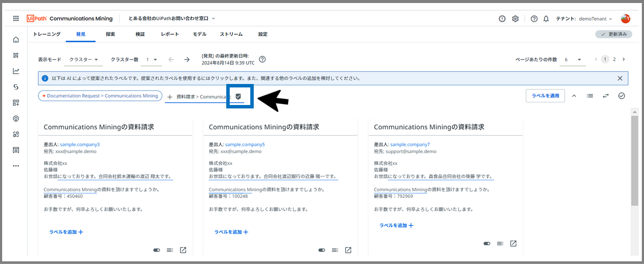Switch to the 探索 tab
Screen dimensions: 644x264
[x=110, y=34]
